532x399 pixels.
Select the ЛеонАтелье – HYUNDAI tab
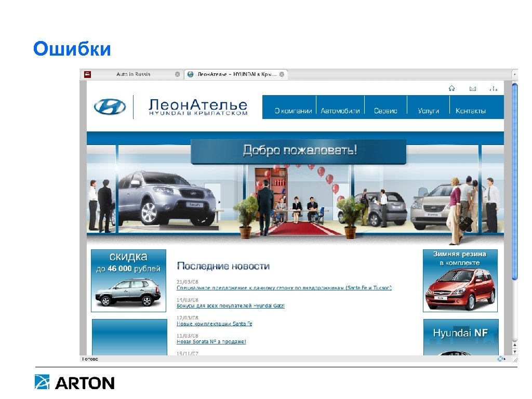(236, 74)
